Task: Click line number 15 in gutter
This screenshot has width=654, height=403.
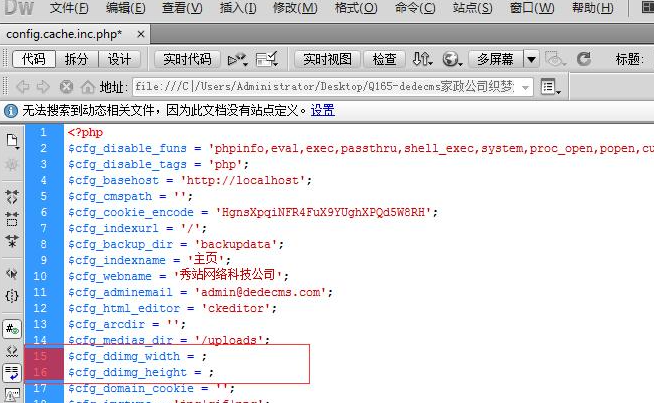Action: tap(40, 356)
